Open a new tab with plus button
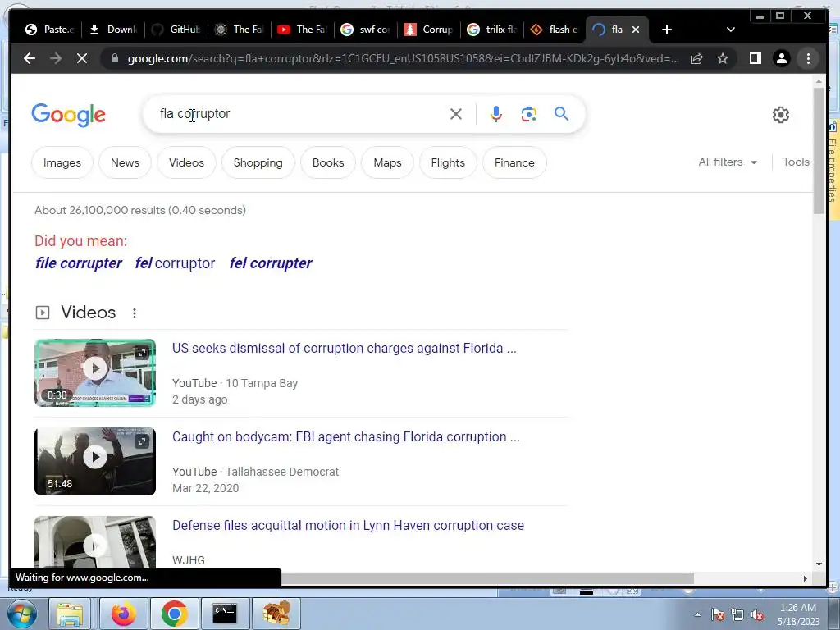This screenshot has width=840, height=630. click(x=667, y=30)
